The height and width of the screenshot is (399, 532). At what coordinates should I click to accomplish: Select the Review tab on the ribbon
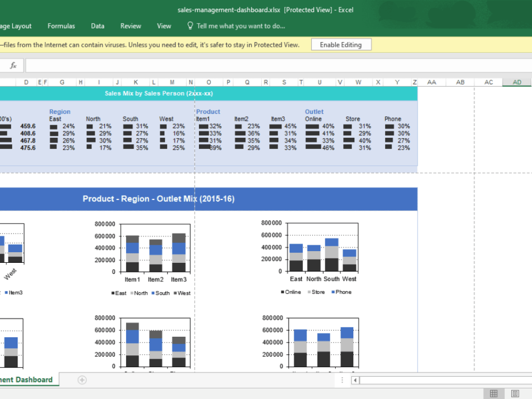coord(130,26)
